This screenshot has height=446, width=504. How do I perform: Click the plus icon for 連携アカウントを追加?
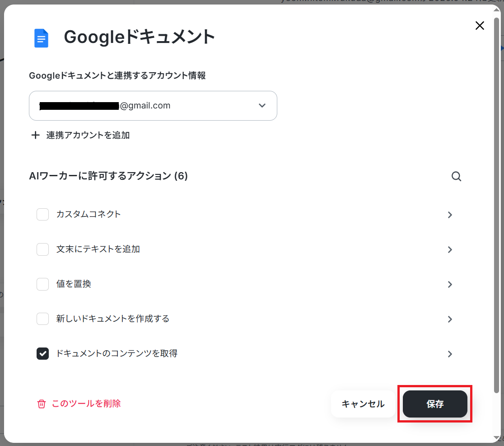point(35,135)
